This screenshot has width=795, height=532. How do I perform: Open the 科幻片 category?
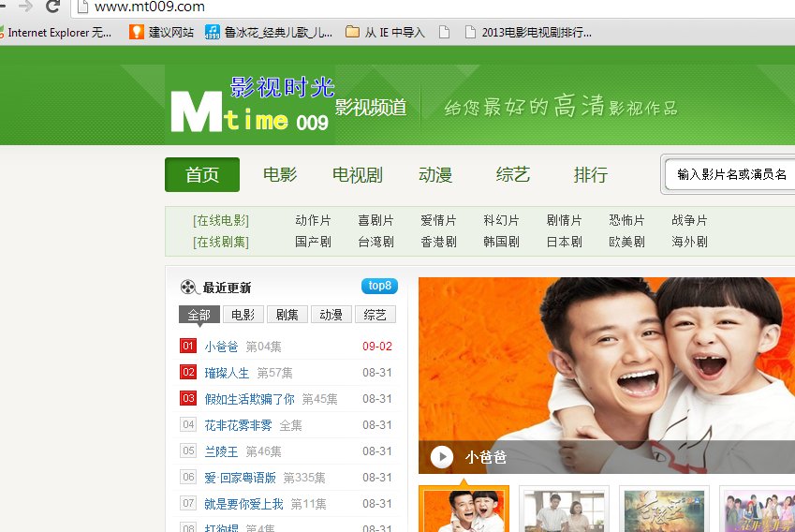click(501, 221)
